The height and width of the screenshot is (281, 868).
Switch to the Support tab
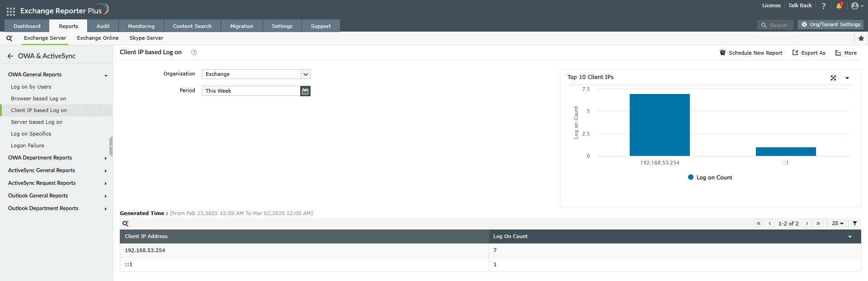point(321,26)
